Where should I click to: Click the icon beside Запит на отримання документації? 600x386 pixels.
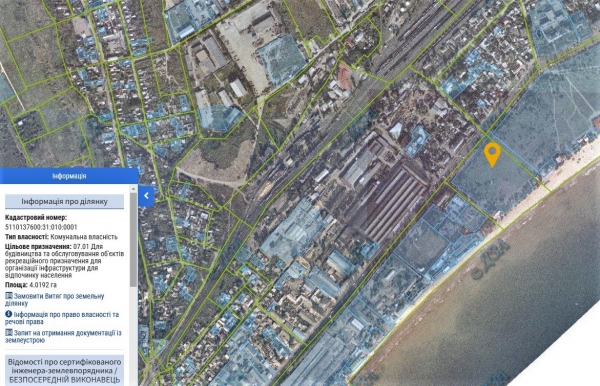click(x=9, y=333)
